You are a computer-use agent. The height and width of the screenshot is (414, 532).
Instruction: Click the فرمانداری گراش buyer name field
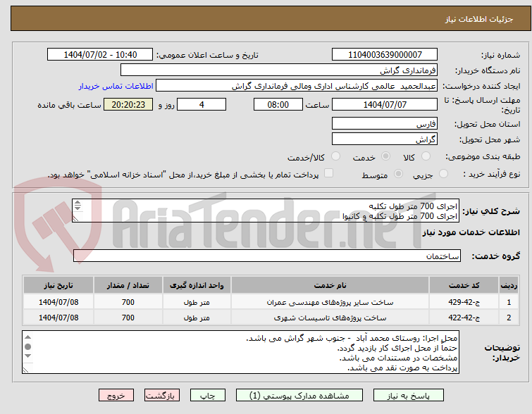[279, 70]
